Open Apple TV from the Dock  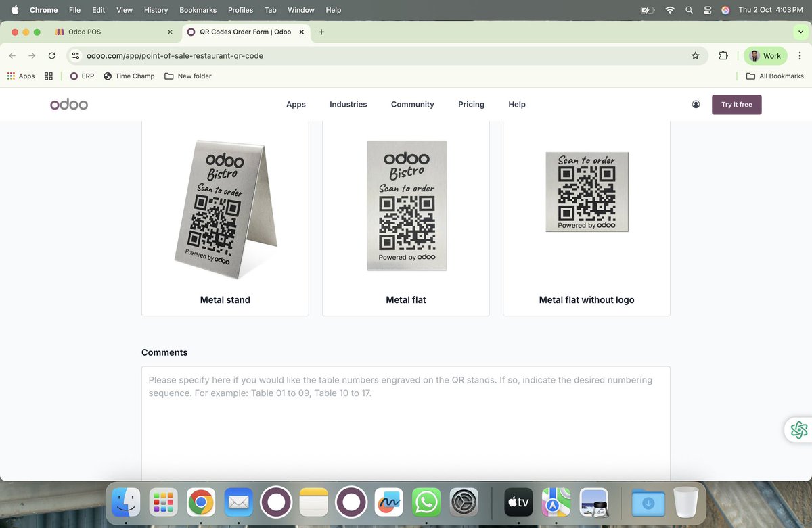518,502
